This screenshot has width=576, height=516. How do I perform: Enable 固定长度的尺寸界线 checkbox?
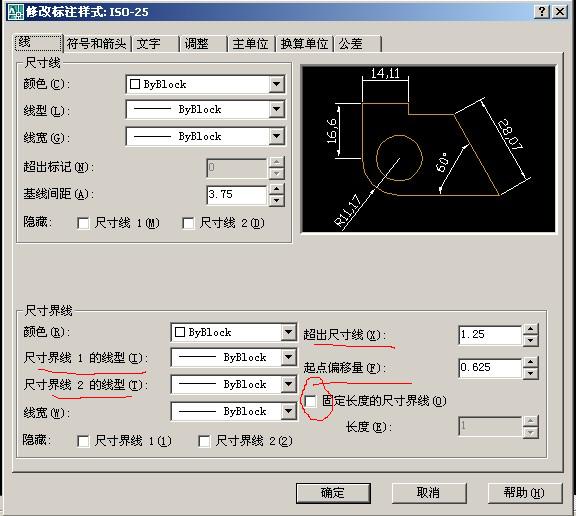click(x=310, y=401)
